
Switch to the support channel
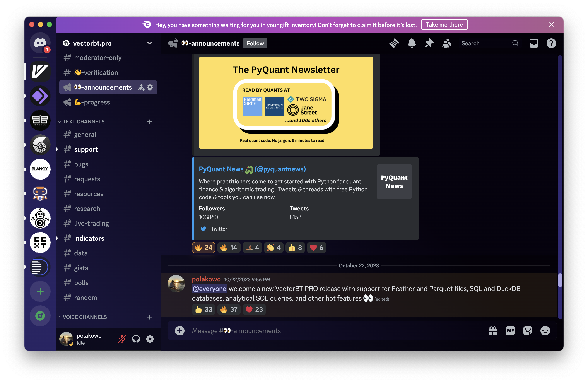coord(86,149)
